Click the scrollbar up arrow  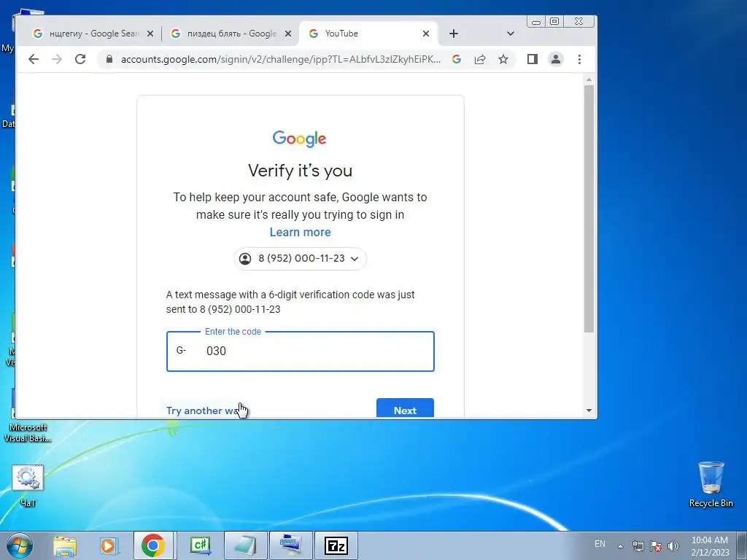coord(589,79)
